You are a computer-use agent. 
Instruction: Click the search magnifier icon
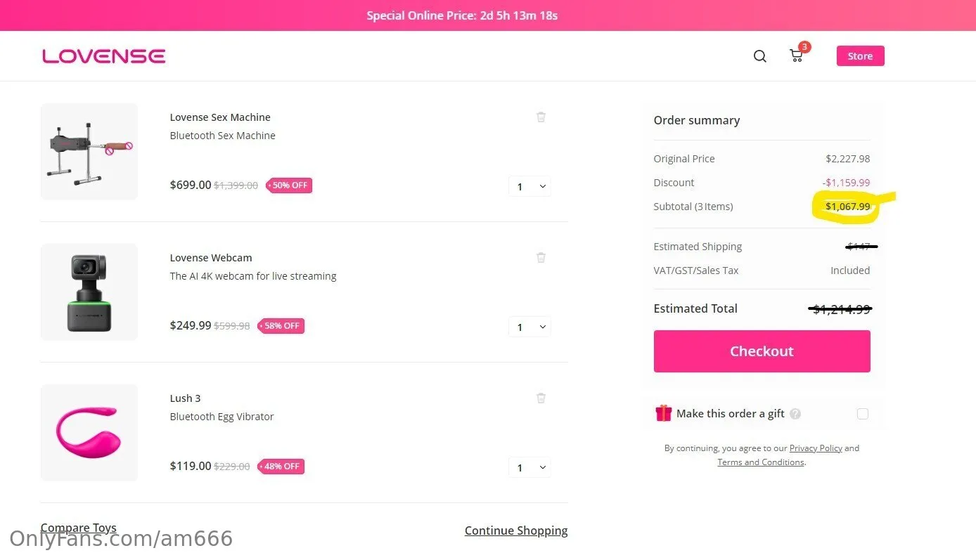coord(759,56)
